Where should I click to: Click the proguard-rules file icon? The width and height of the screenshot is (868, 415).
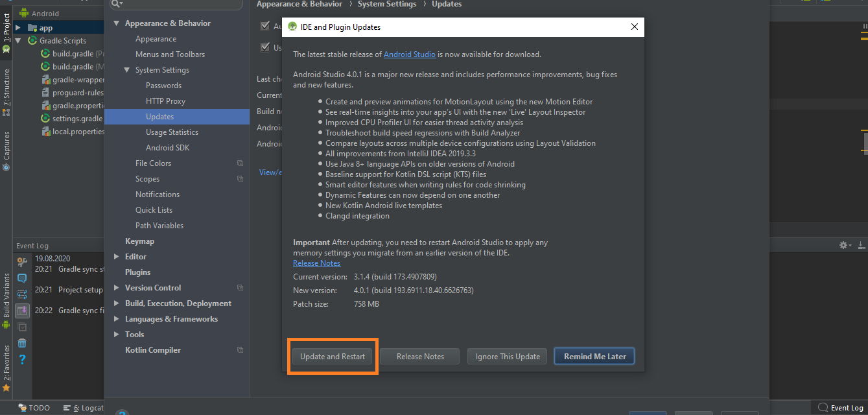click(x=45, y=93)
